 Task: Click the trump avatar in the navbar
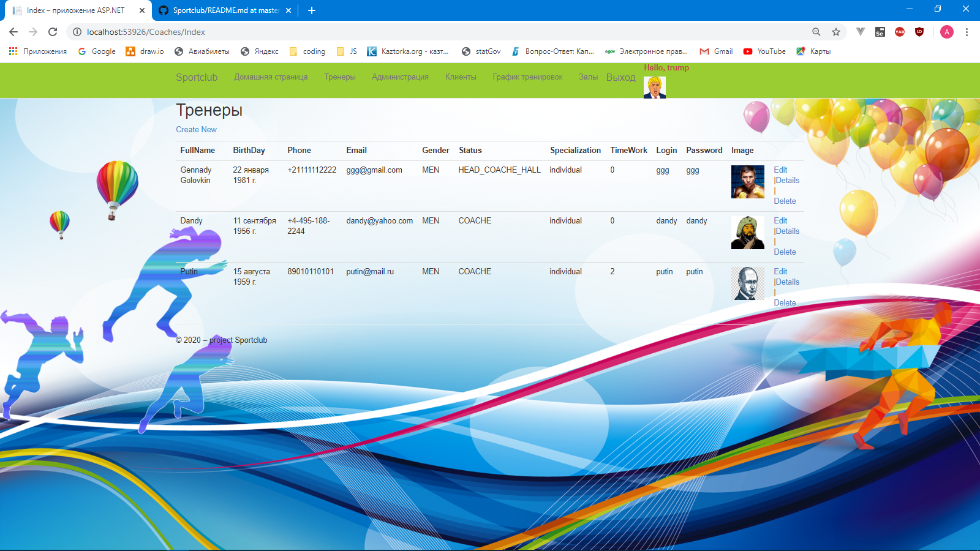pyautogui.click(x=654, y=87)
